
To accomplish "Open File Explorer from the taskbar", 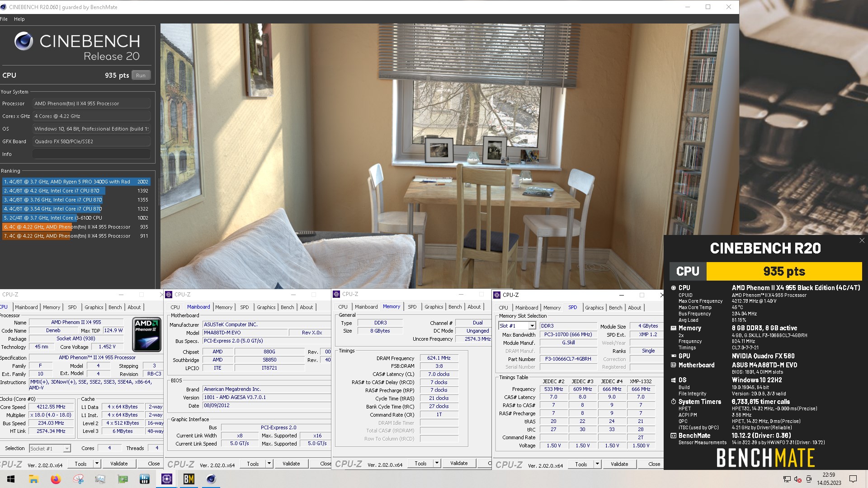I will click(33, 479).
